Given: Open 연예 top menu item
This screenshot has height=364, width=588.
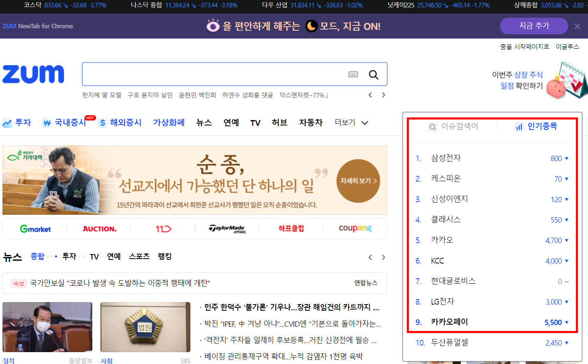Looking at the screenshot, I should (231, 123).
